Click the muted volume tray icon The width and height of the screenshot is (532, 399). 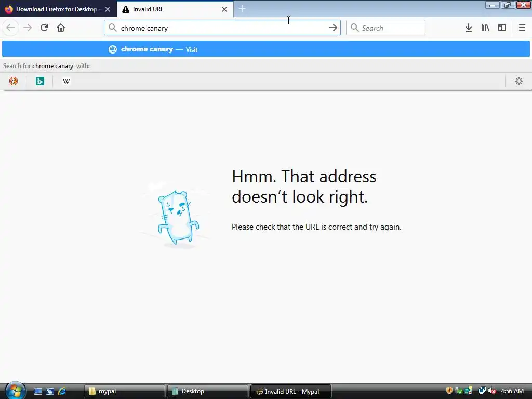pyautogui.click(x=492, y=391)
